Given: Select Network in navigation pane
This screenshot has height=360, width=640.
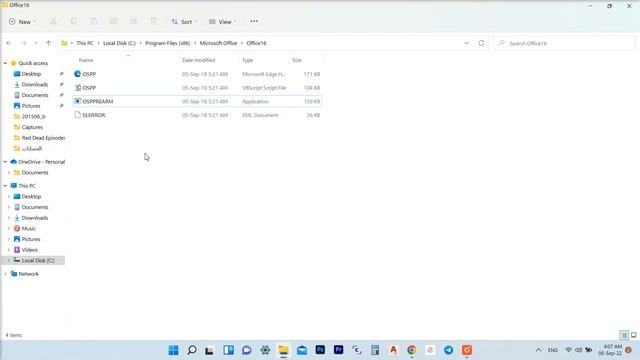Looking at the screenshot, I should [29, 274].
